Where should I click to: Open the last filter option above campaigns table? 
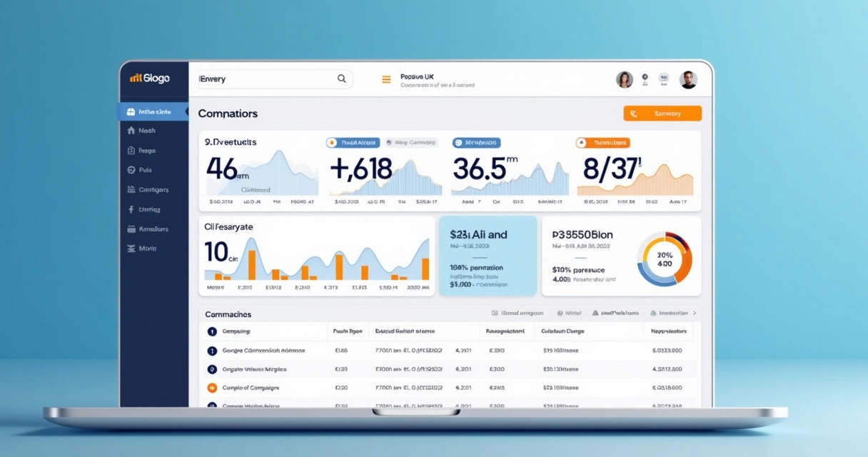tap(668, 313)
